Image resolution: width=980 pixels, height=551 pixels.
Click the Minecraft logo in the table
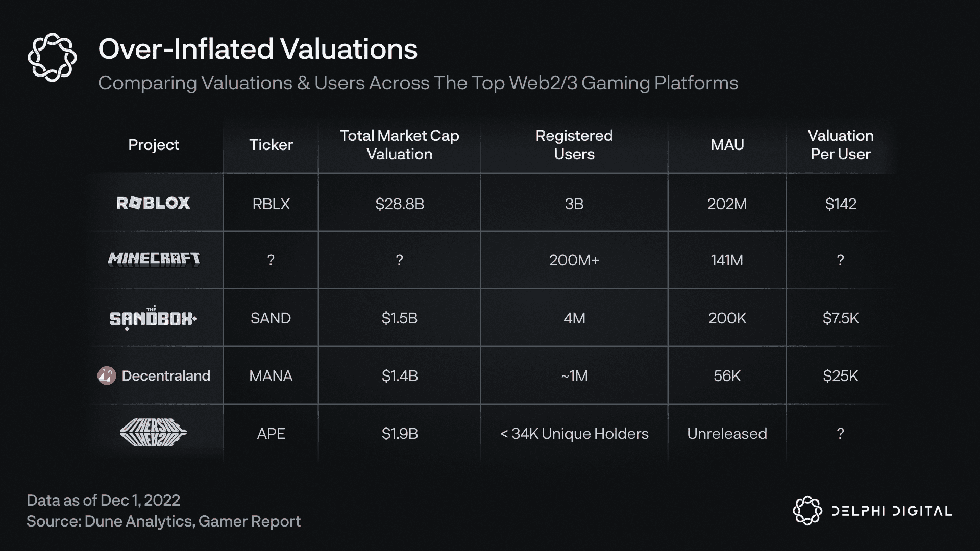(154, 259)
